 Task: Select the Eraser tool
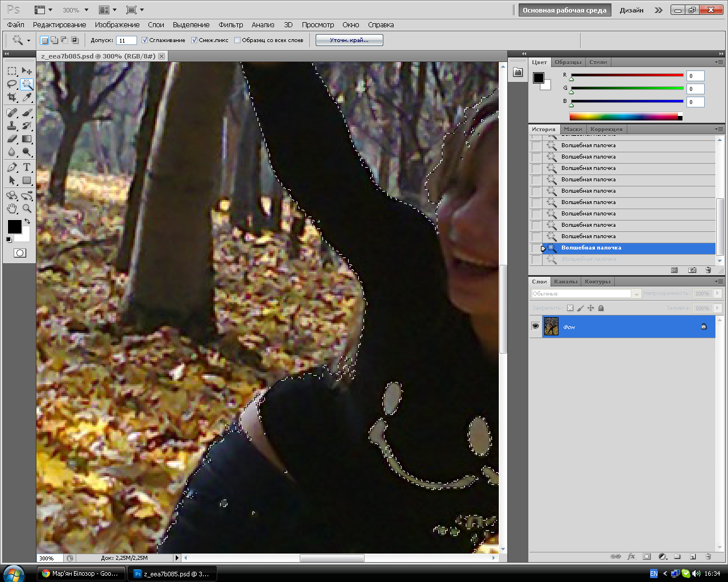tap(12, 139)
